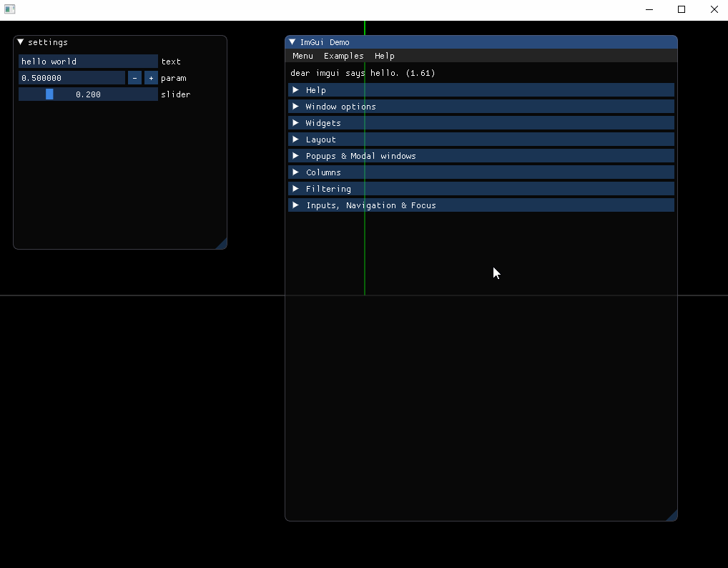This screenshot has height=568, width=728.
Task: Grab the resize grip of the settings window
Action: point(221,243)
